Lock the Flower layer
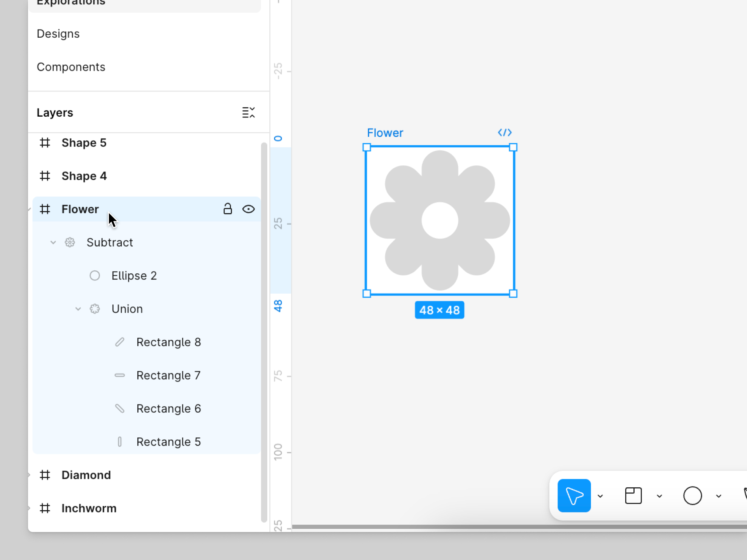Image resolution: width=747 pixels, height=560 pixels. tap(228, 209)
